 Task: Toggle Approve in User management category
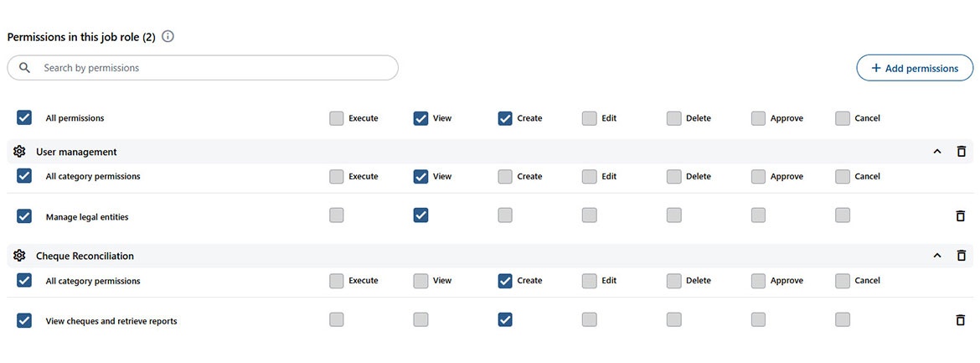(x=758, y=176)
